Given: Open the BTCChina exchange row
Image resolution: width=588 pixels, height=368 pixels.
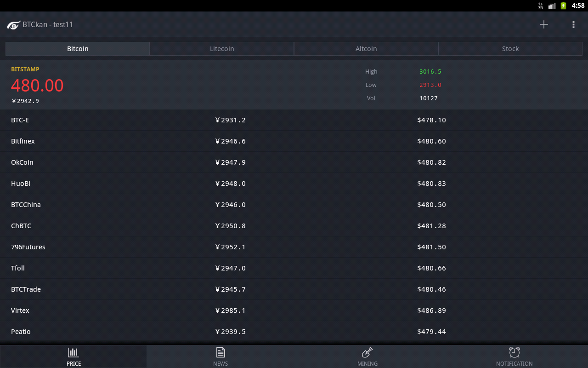Looking at the screenshot, I should click(294, 205).
